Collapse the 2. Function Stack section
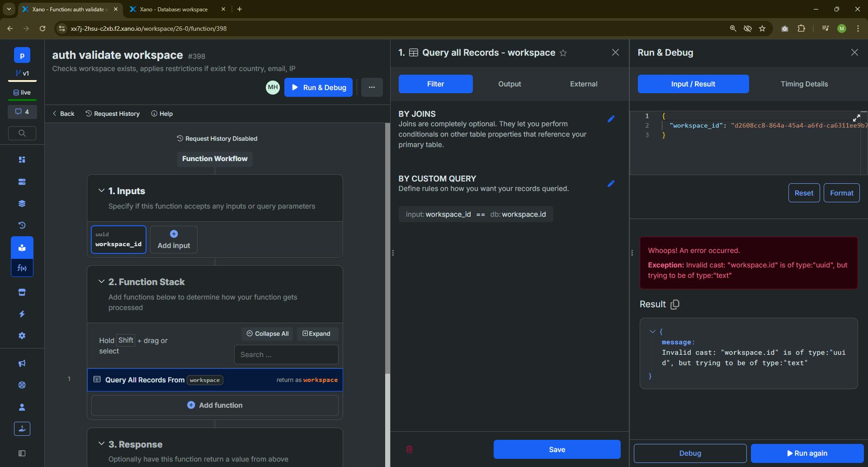This screenshot has width=868, height=467. (101, 281)
